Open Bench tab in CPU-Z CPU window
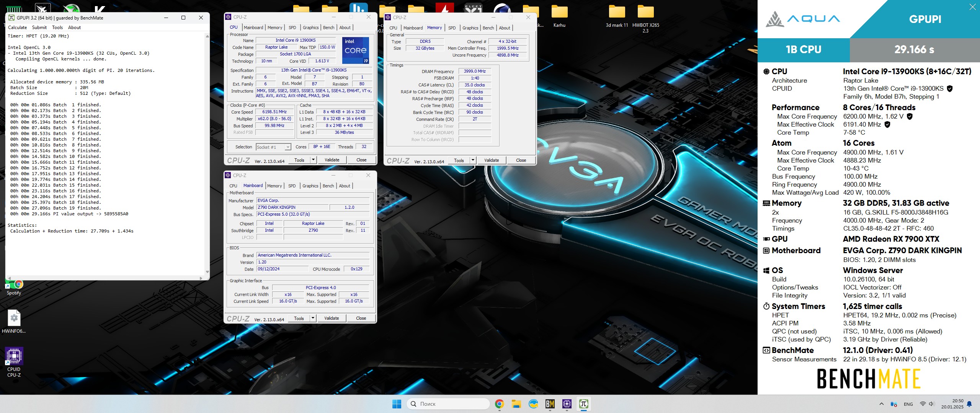The width and height of the screenshot is (980, 413). [329, 28]
